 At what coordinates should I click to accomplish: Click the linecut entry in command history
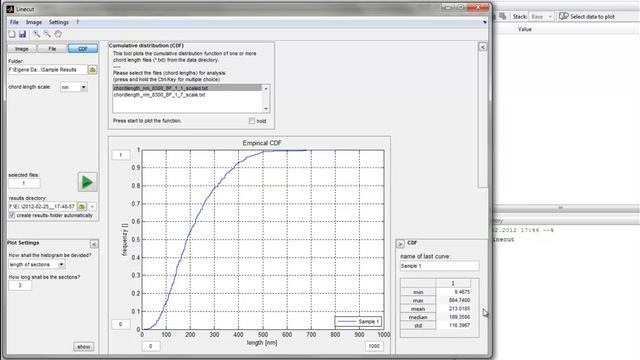503,240
